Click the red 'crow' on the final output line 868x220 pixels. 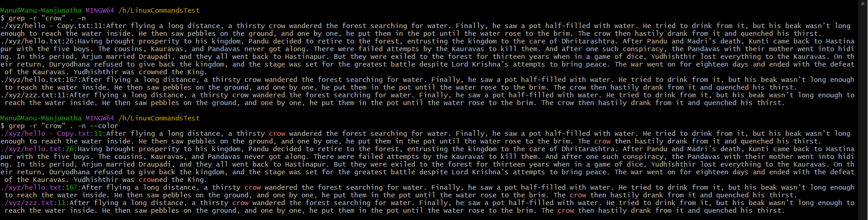pos(566,210)
